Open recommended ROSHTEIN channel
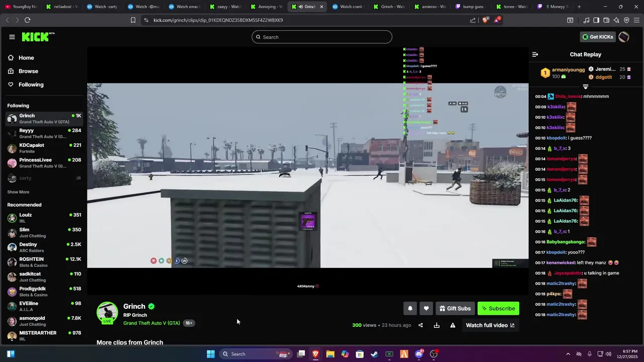This screenshot has width=644, height=362. click(44, 262)
